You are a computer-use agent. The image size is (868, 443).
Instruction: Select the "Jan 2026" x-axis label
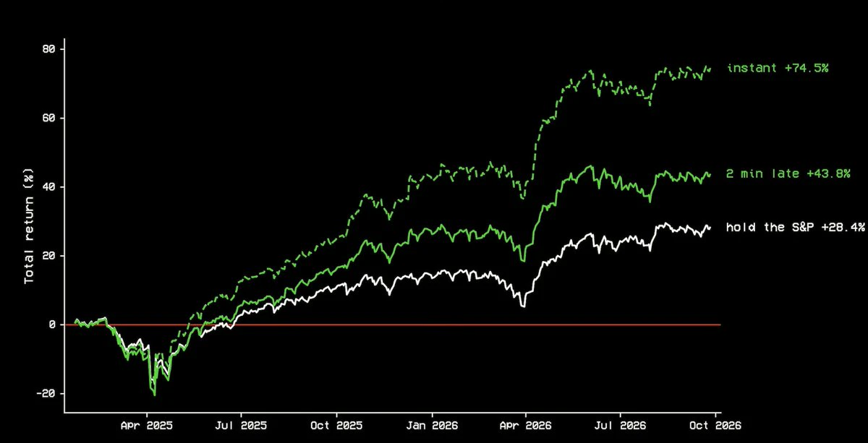[x=433, y=426]
